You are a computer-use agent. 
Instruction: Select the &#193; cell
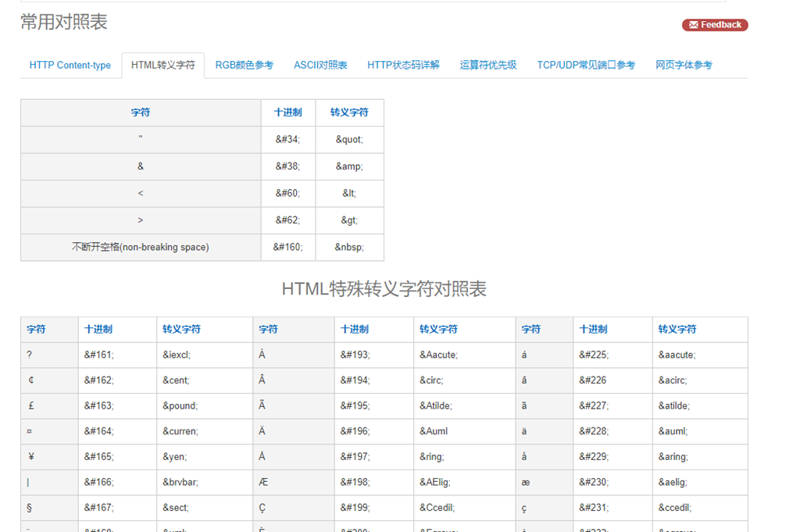click(x=374, y=355)
